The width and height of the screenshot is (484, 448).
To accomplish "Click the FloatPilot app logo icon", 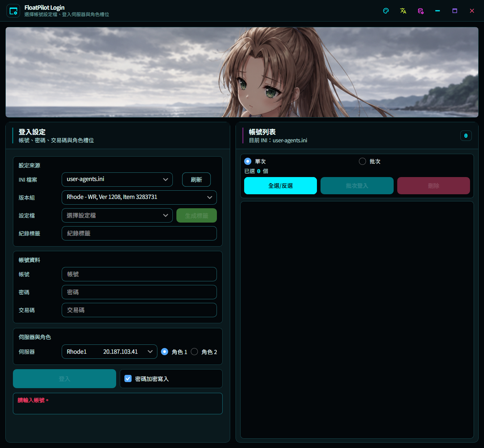I will click(13, 11).
